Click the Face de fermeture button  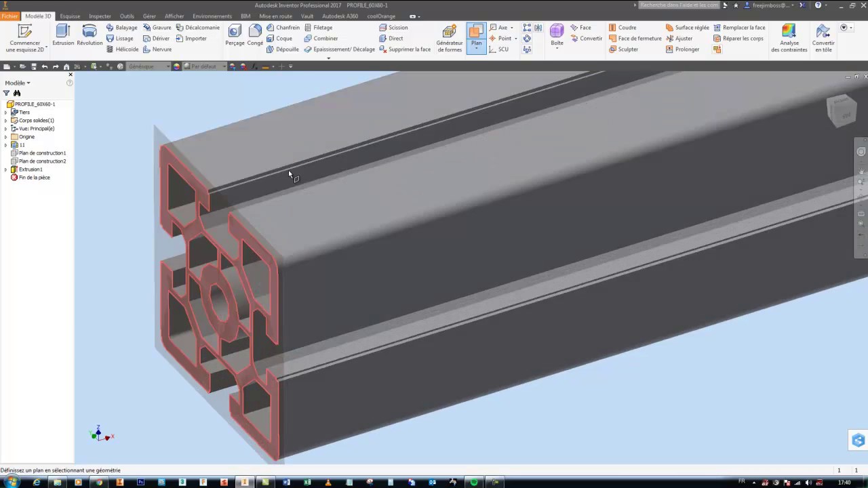[635, 39]
